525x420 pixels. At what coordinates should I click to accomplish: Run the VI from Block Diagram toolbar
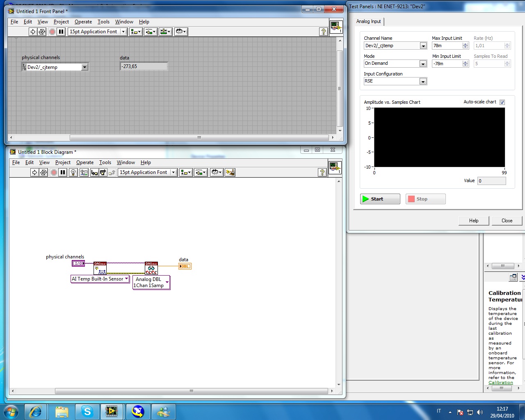(34, 172)
